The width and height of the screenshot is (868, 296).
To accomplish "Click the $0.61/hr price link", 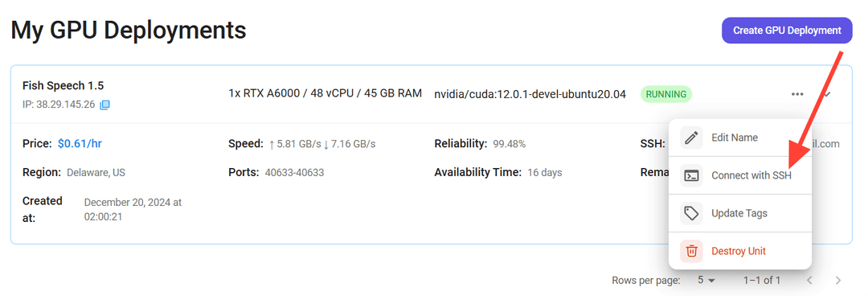I will [80, 144].
